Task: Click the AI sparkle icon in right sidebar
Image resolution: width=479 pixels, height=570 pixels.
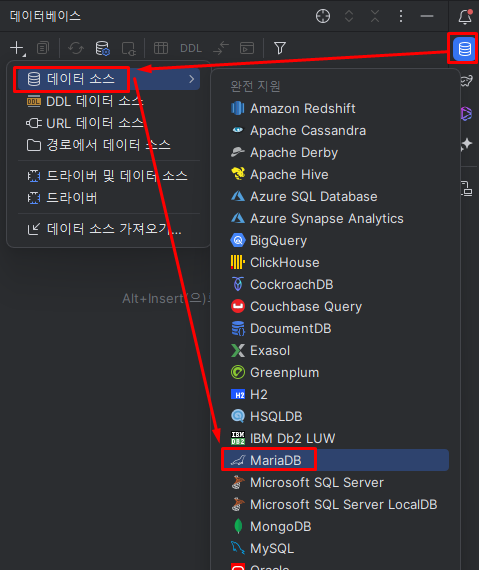Action: (x=466, y=144)
